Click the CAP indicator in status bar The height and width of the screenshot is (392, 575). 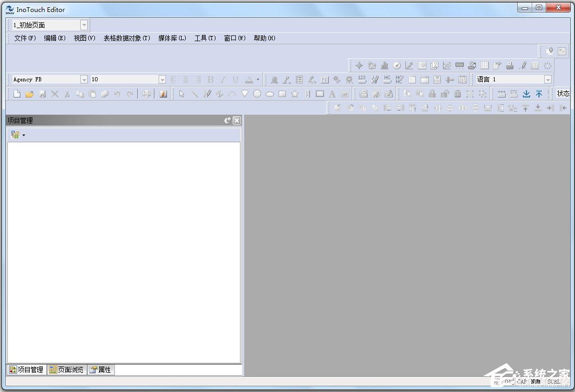pos(522,382)
